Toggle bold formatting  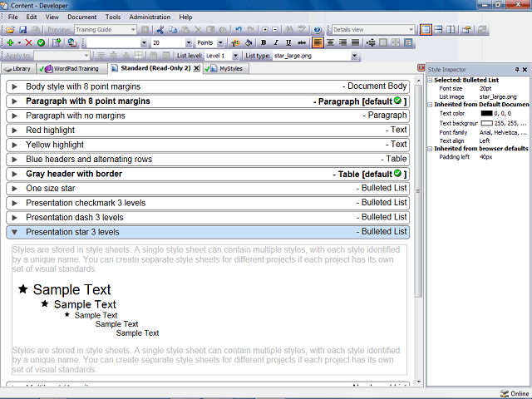[x=264, y=42]
